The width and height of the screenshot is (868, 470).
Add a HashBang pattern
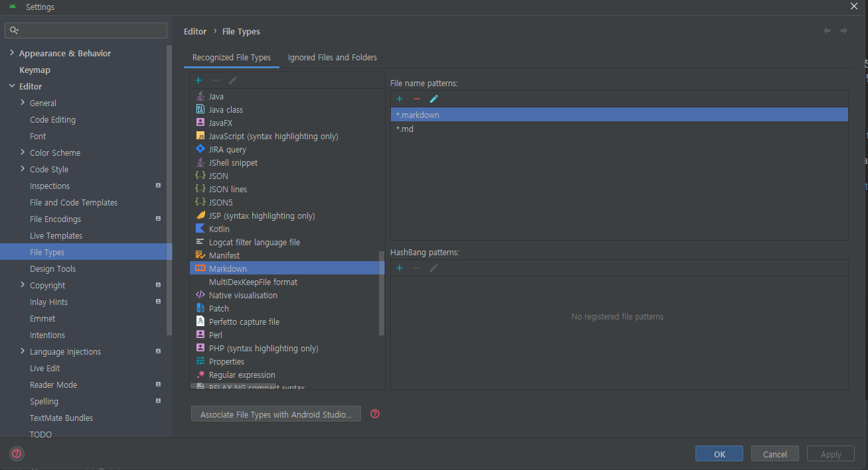click(399, 268)
